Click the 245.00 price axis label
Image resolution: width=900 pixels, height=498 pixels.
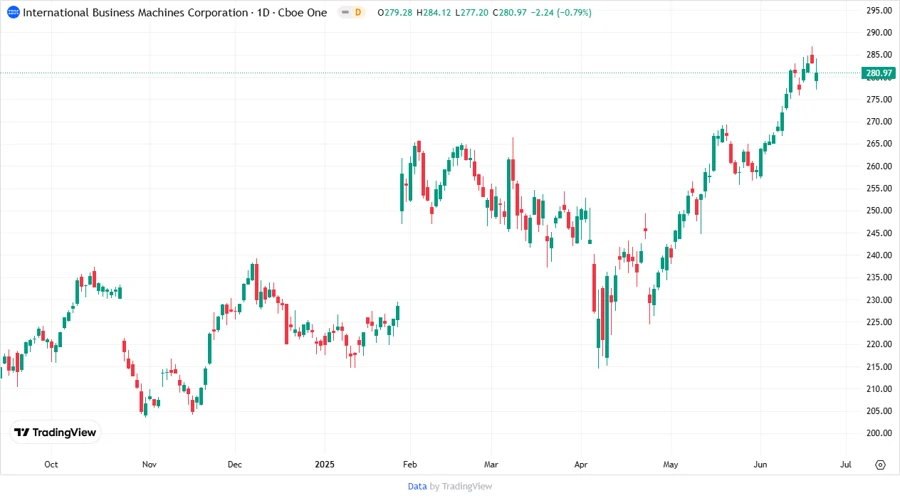pos(879,233)
